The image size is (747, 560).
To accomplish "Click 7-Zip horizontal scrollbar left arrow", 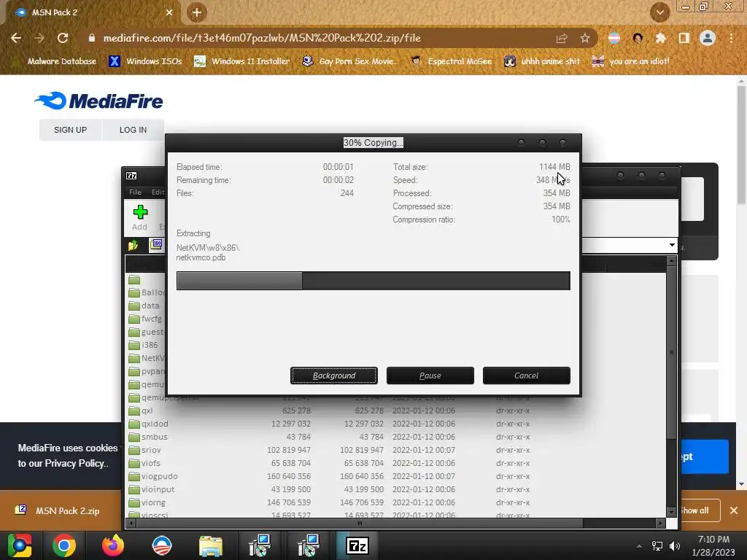I will pyautogui.click(x=131, y=523).
